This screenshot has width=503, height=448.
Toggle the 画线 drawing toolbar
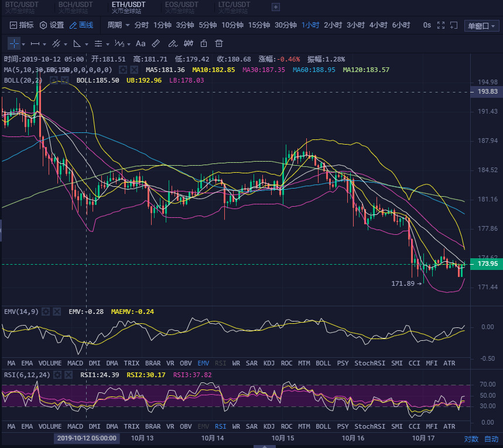pyautogui.click(x=81, y=25)
